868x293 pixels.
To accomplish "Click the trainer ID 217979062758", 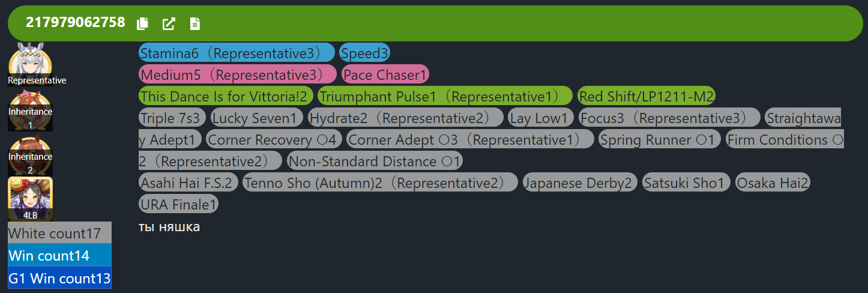I will [x=75, y=23].
